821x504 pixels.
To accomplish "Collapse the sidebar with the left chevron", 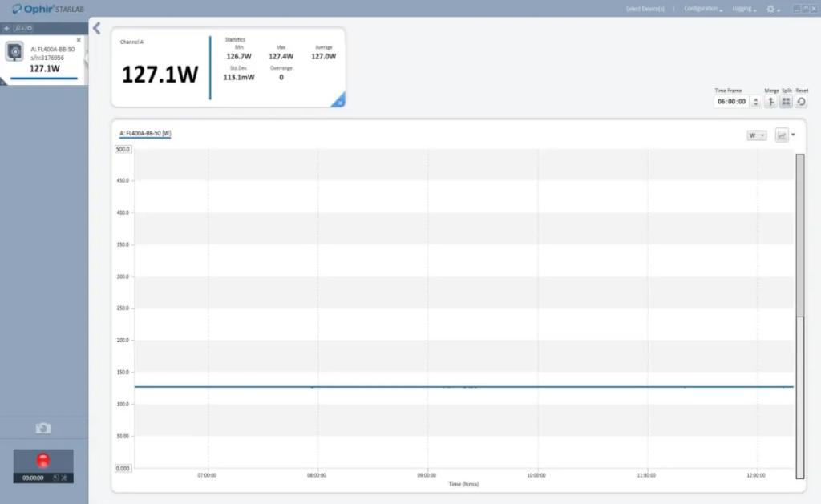I will click(97, 28).
